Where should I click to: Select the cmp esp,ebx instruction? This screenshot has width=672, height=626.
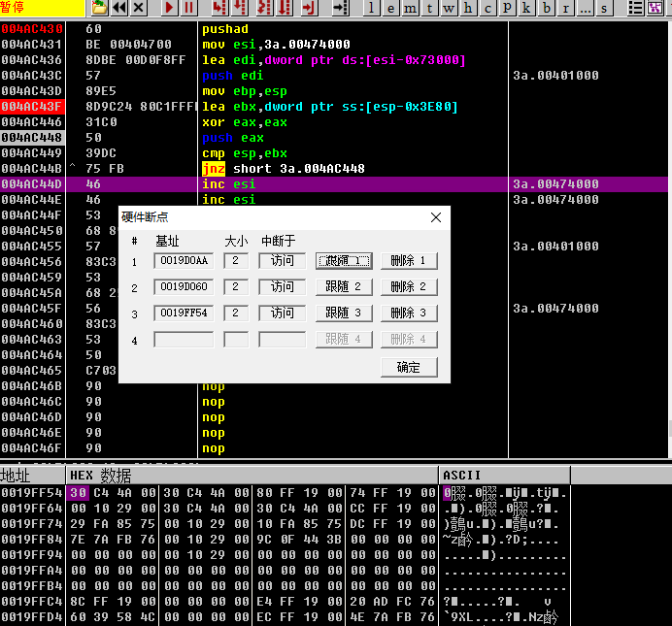(x=245, y=153)
